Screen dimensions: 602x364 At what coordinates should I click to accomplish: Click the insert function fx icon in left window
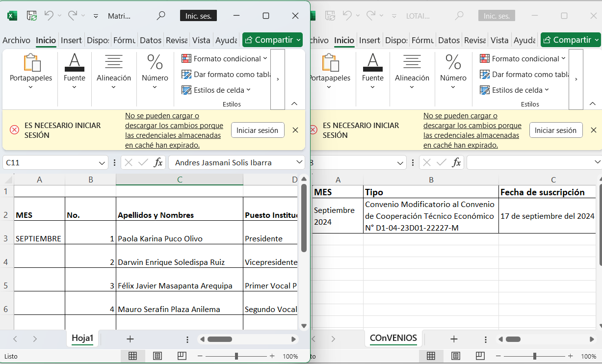(x=158, y=162)
